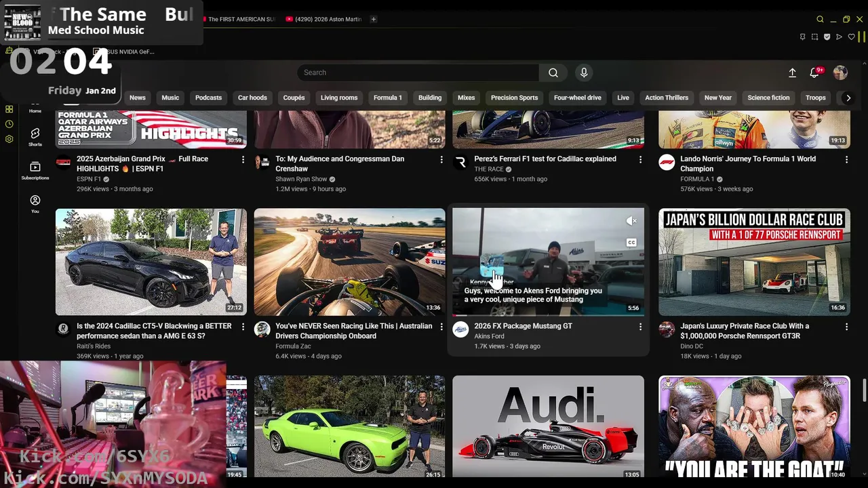Viewport: 868px width, 488px height.
Task: Open the Shawn Ryan Show channel name
Action: pos(301,179)
